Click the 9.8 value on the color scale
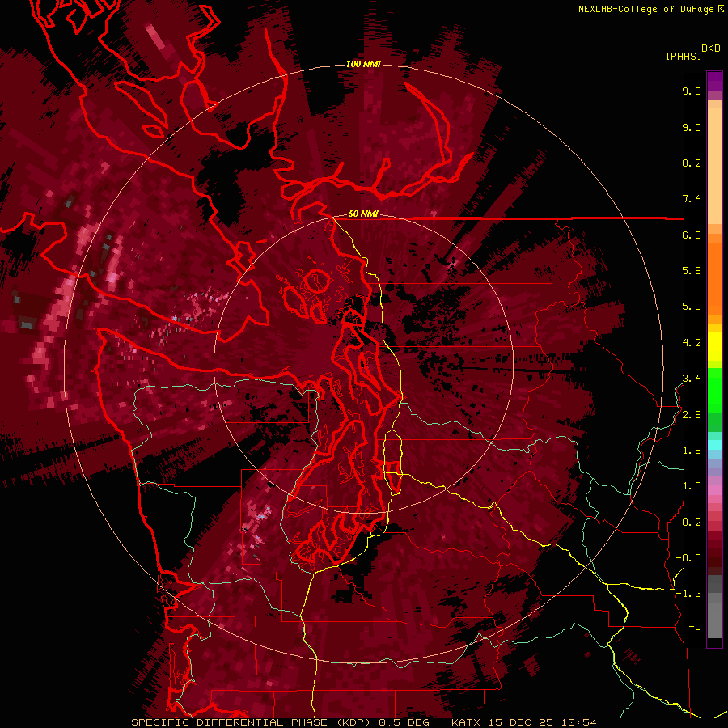Viewport: 728px width, 728px height. tap(692, 91)
